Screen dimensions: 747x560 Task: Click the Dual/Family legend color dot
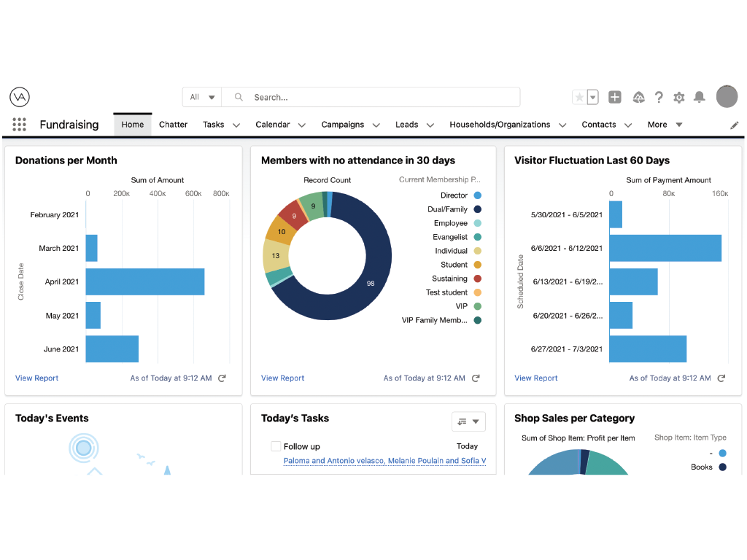click(477, 209)
